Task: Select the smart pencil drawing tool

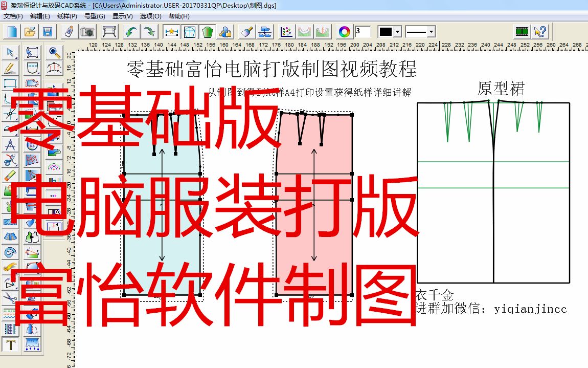Action: tap(10, 68)
